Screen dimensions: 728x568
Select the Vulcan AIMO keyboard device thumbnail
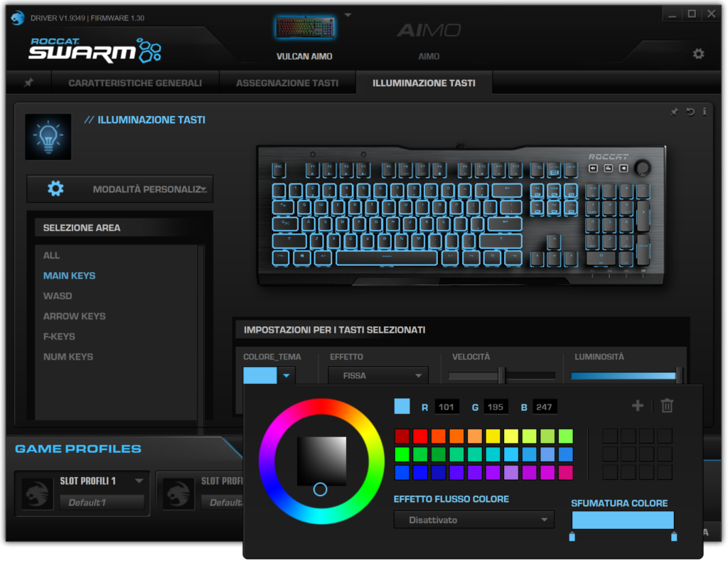(305, 28)
